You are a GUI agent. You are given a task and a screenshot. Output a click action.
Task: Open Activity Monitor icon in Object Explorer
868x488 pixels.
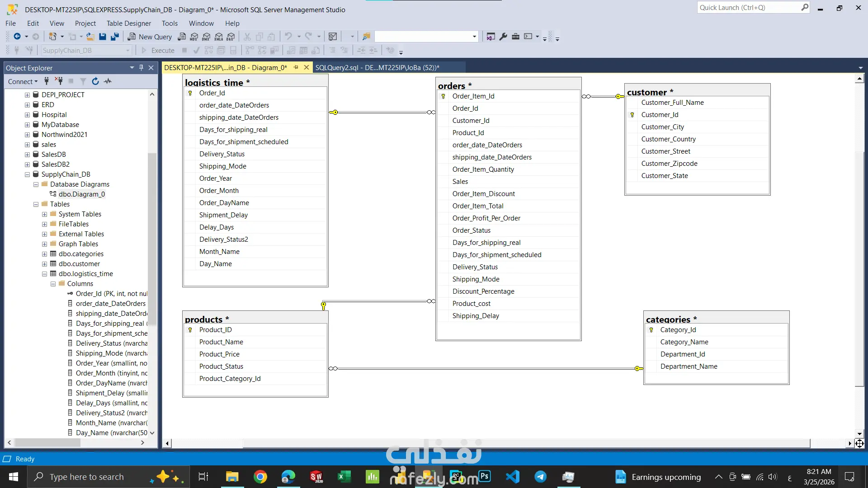coord(108,81)
